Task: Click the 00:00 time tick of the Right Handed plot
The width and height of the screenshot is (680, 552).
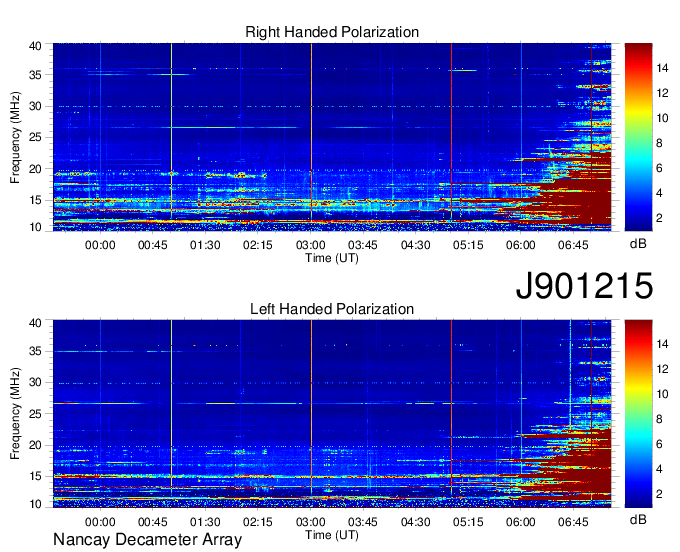Action: 100,245
